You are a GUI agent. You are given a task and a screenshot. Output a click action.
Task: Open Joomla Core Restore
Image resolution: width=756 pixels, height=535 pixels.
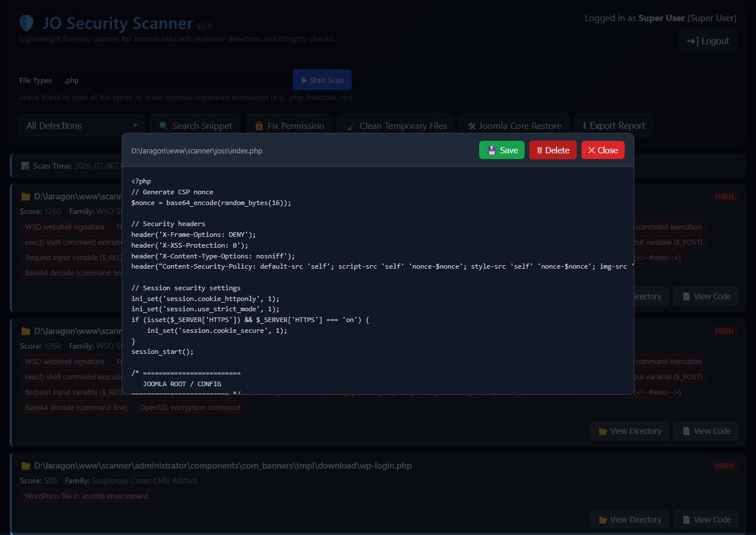pos(514,126)
